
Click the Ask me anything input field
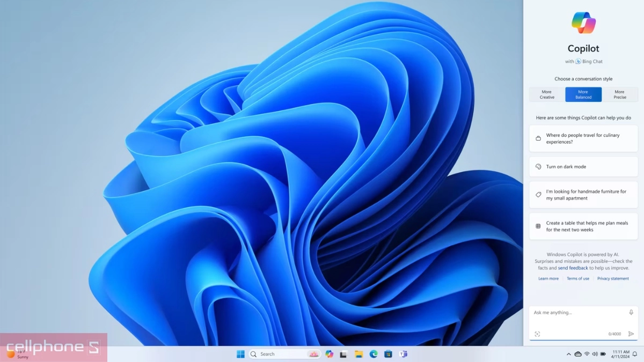pyautogui.click(x=583, y=323)
